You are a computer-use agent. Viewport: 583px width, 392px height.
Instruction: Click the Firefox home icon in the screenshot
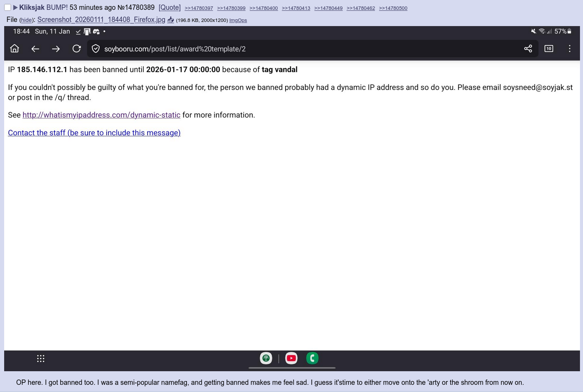[14, 48]
